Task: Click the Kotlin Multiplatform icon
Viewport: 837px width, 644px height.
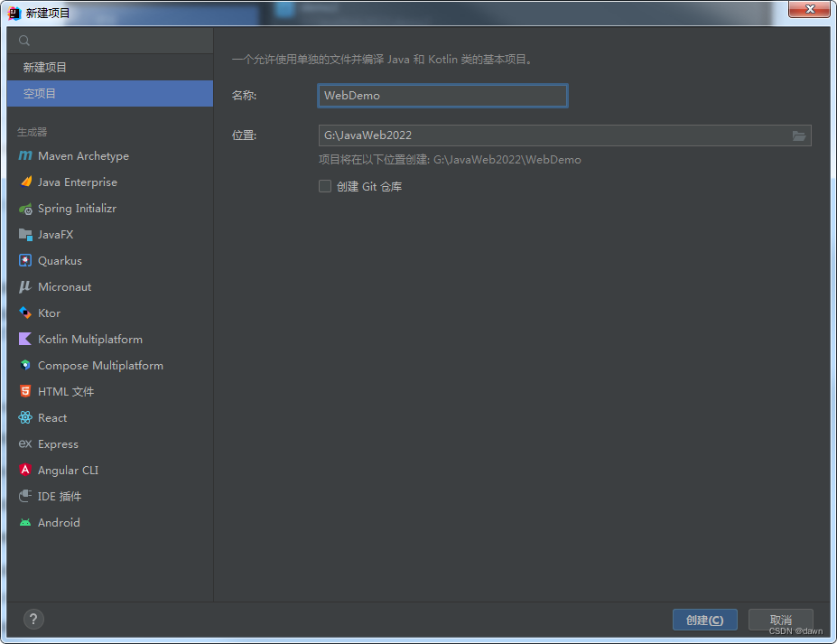Action: (25, 339)
